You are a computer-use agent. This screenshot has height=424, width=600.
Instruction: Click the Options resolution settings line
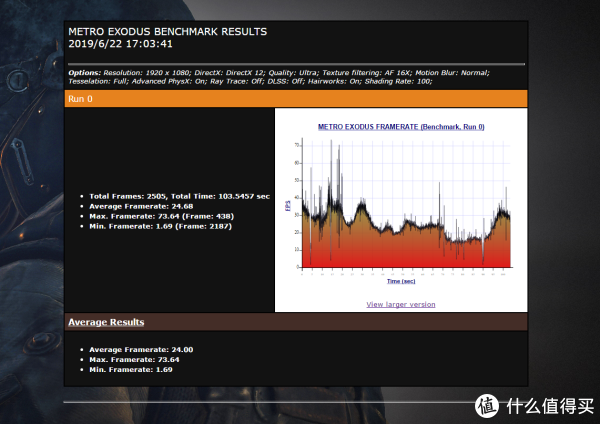(279, 73)
